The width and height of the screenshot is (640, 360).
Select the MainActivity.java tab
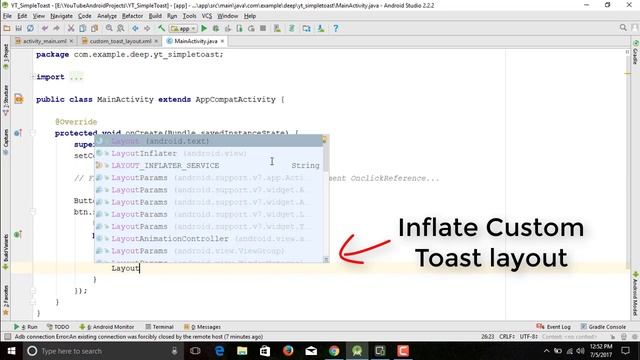196,41
